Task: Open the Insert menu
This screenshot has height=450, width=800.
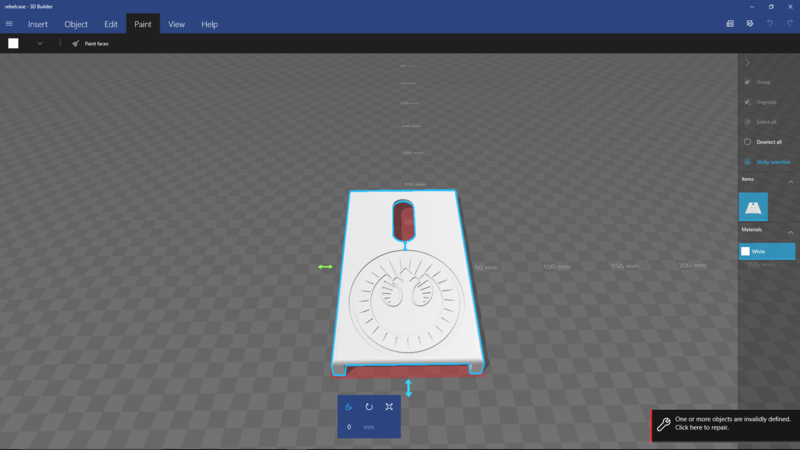Action: pos(38,24)
